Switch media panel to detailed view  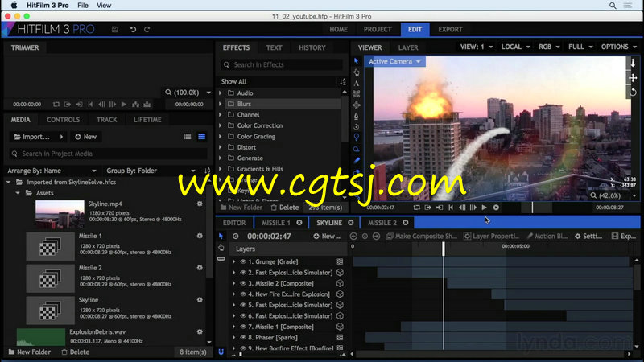pos(202,137)
